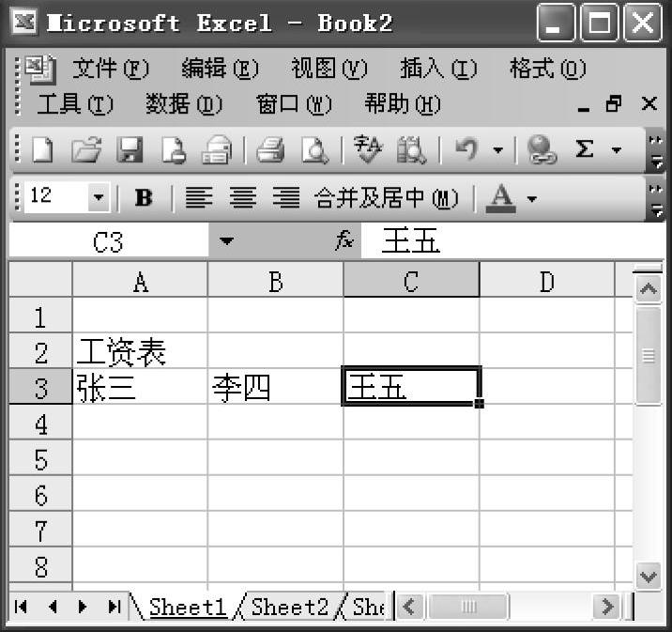The width and height of the screenshot is (672, 632).
Task: Open the 格式(O) menu
Action: tap(548, 69)
